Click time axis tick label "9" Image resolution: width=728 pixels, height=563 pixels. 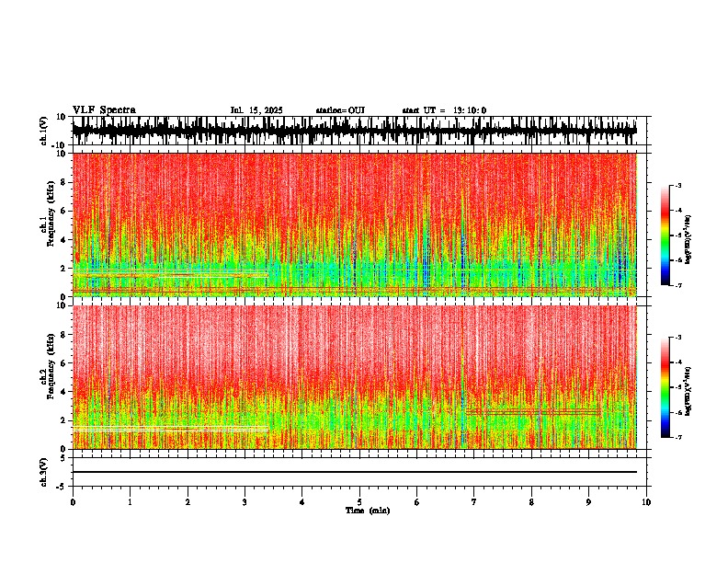tap(588, 502)
